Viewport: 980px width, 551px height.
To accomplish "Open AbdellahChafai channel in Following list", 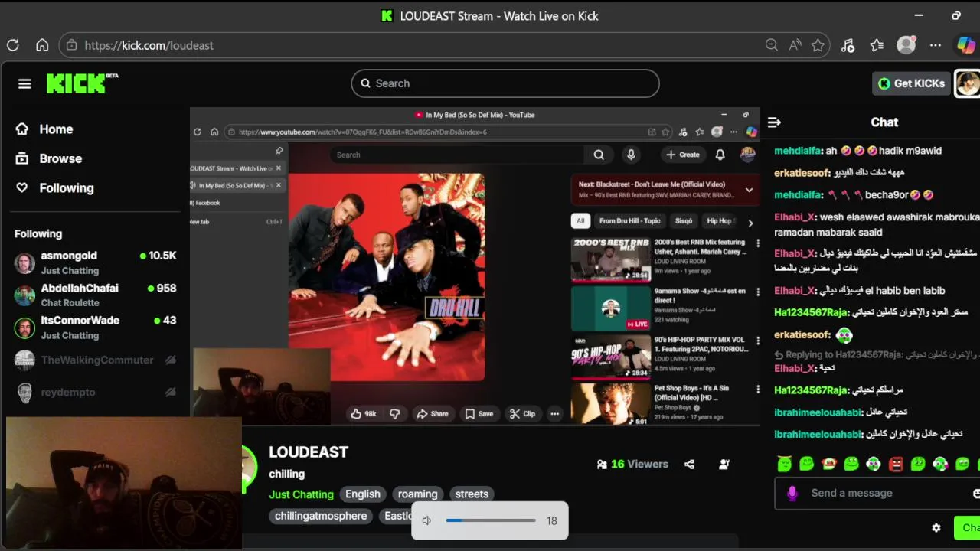I will tap(96, 295).
